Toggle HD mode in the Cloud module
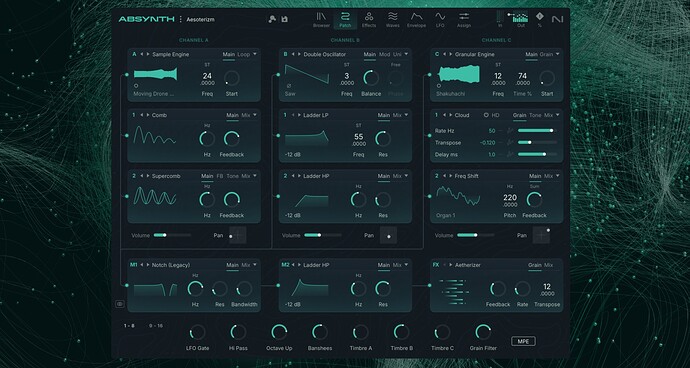This screenshot has height=368, width=690. point(492,115)
